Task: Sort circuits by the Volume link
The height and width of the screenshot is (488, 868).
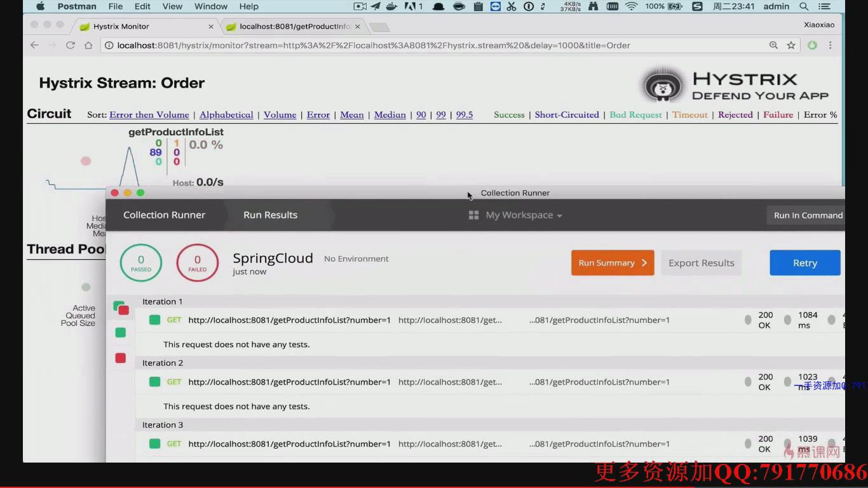Action: [x=280, y=115]
